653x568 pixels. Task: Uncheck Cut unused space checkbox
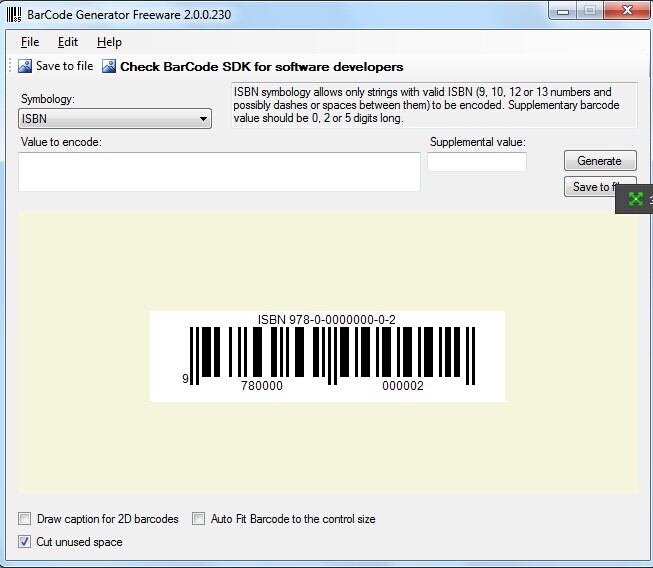(x=25, y=542)
